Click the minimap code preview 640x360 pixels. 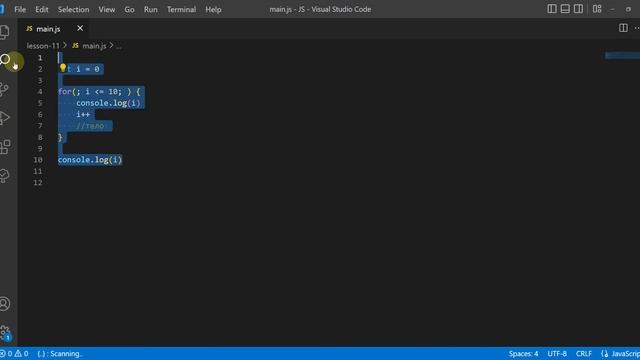622,55
